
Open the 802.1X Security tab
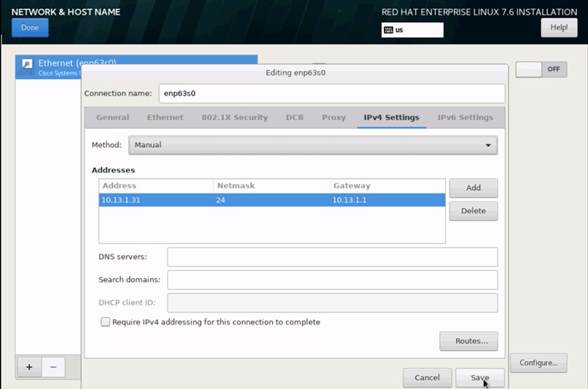click(235, 117)
